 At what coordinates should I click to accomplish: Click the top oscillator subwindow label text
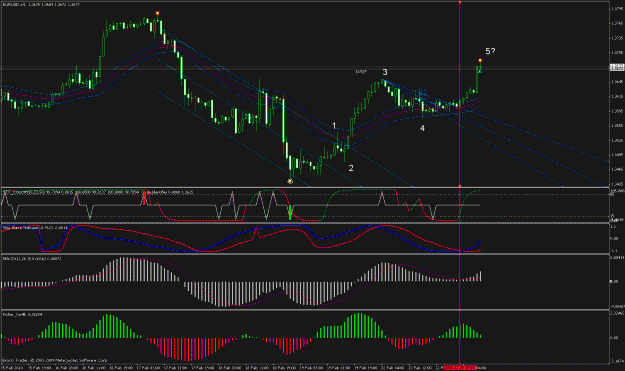(98, 192)
